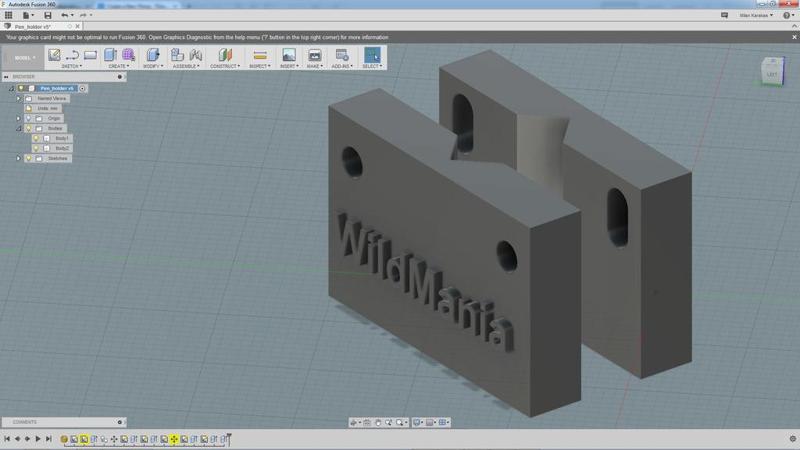Collapse the Bodies folder in browser
The width and height of the screenshot is (800, 450).
click(x=18, y=128)
